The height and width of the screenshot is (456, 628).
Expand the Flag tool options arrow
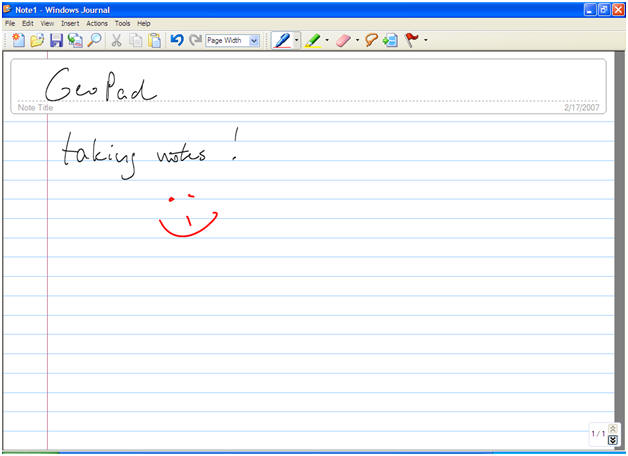pyautogui.click(x=426, y=41)
